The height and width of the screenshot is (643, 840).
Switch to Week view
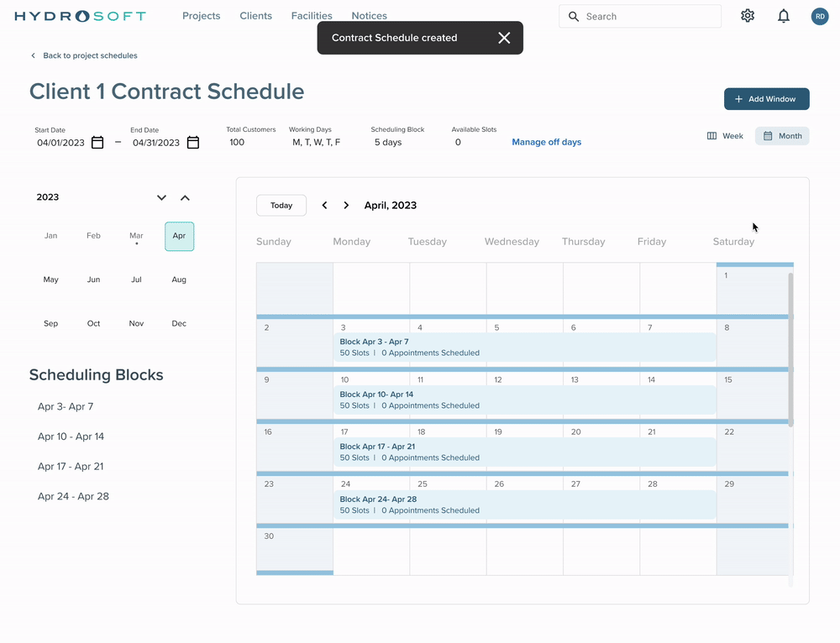726,136
